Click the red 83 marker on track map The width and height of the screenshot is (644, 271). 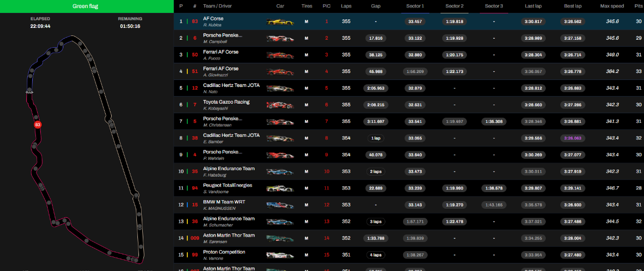point(38,124)
